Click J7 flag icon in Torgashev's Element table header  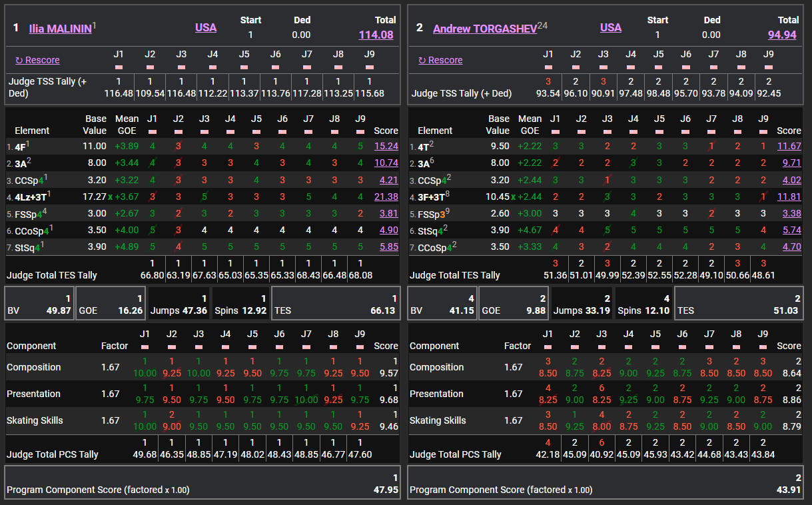712,131
